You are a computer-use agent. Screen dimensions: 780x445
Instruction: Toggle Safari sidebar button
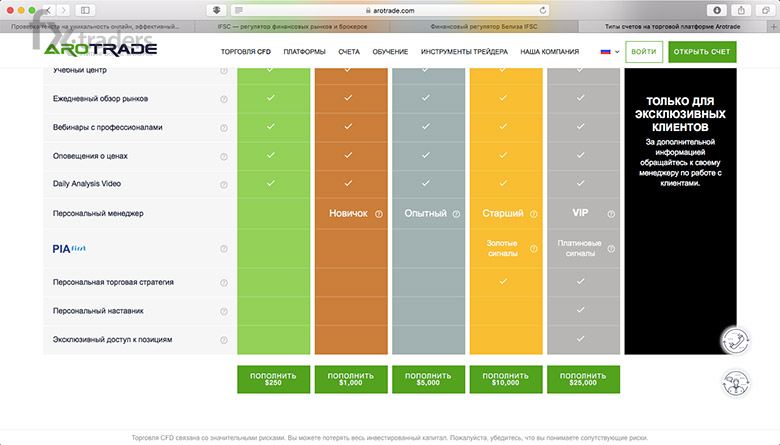85,10
